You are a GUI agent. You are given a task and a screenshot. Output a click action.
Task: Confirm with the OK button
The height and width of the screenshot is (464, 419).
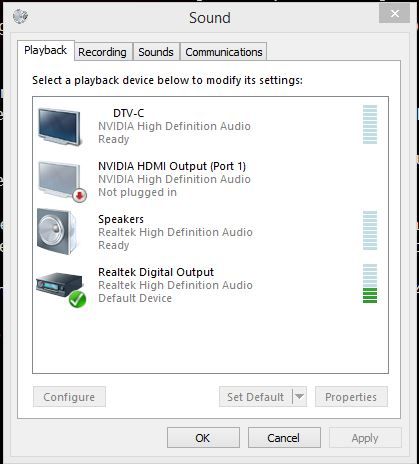point(203,438)
